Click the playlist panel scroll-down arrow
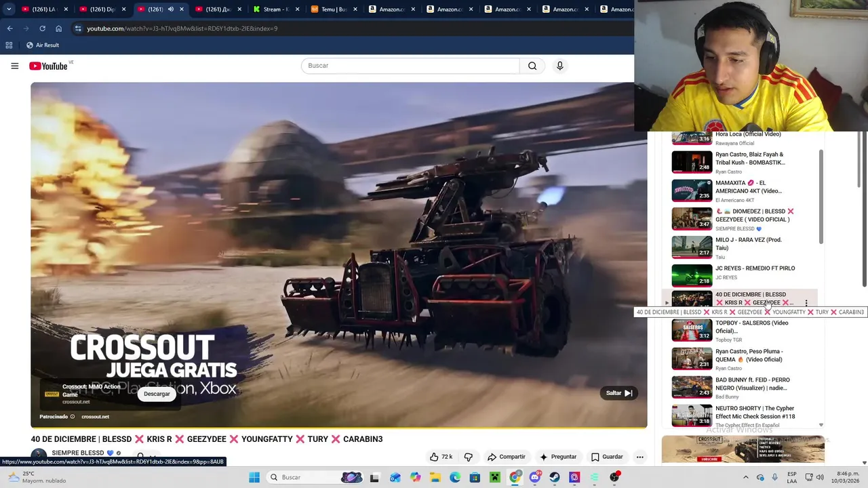 821,425
